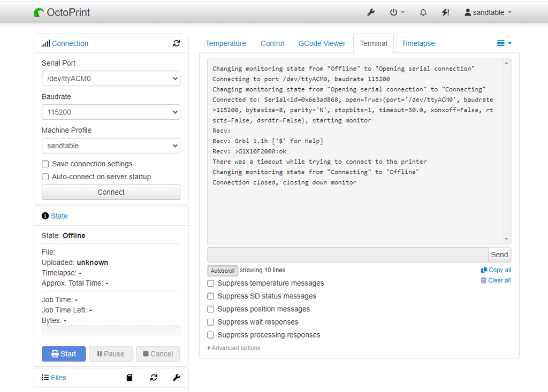Click the Clear all trash icon
Viewport: 548px width, 392px height.
[484, 280]
